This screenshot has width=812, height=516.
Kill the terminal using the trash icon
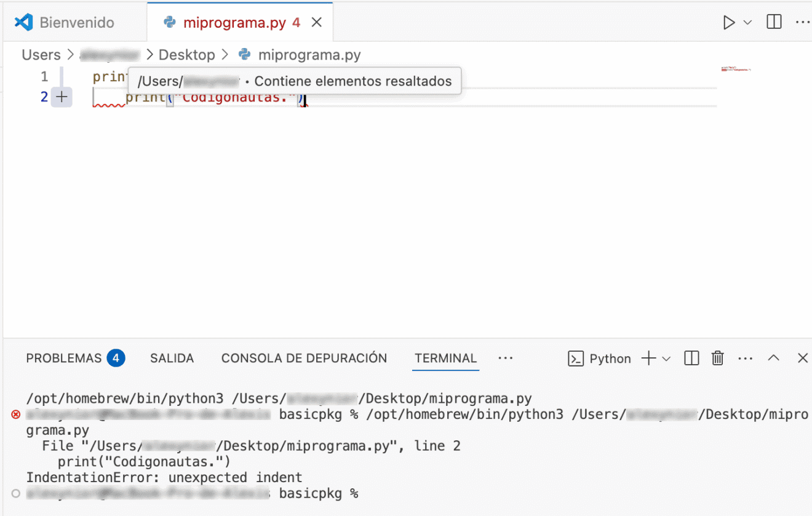[717, 358]
